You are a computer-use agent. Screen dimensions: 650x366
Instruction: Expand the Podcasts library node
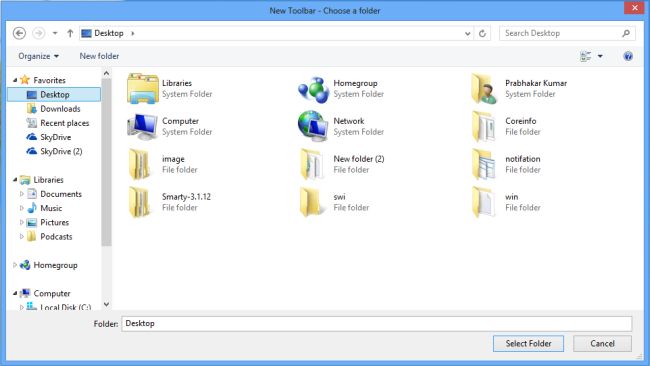pos(22,236)
